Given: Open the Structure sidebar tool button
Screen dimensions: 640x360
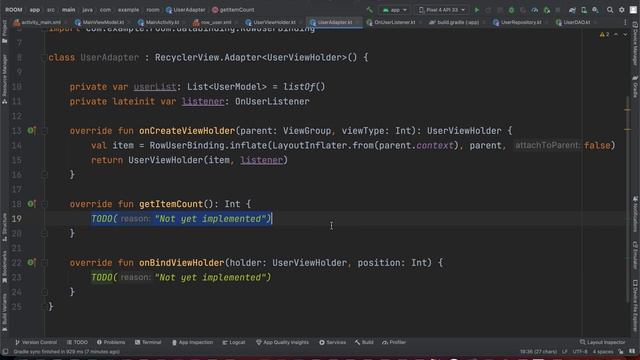Looking at the screenshot, I should [4, 227].
